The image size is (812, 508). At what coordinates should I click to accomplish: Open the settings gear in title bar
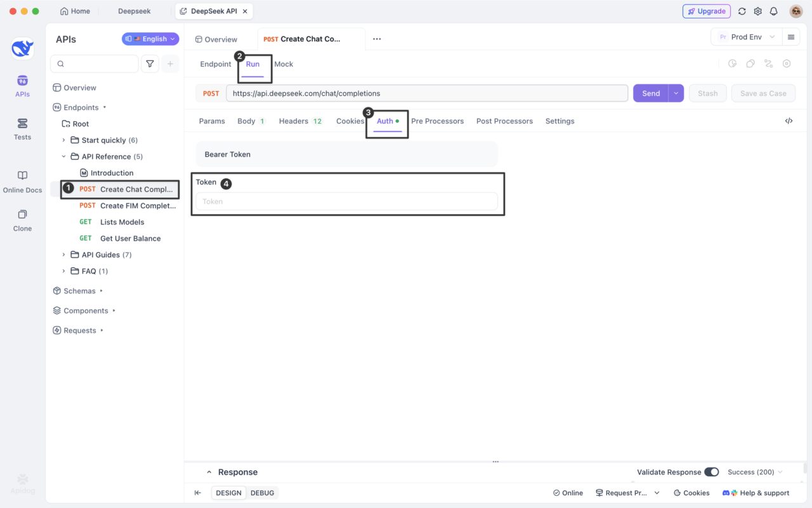pyautogui.click(x=757, y=11)
